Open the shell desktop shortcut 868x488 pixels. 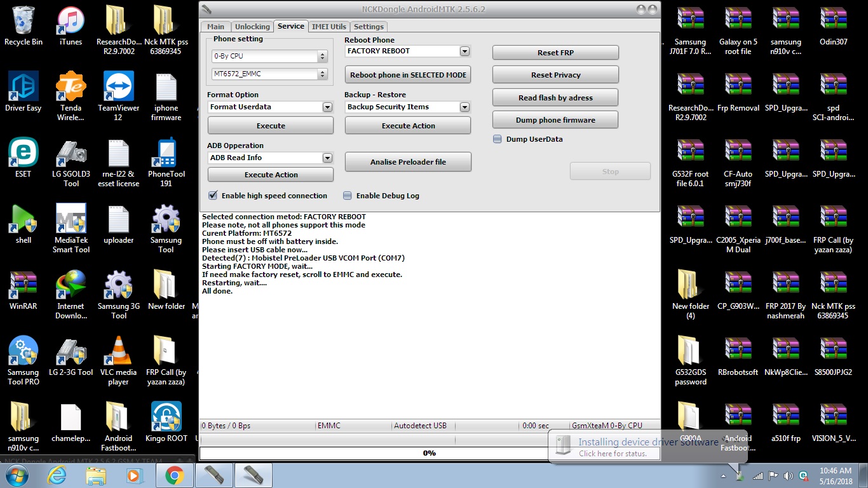[x=24, y=225]
